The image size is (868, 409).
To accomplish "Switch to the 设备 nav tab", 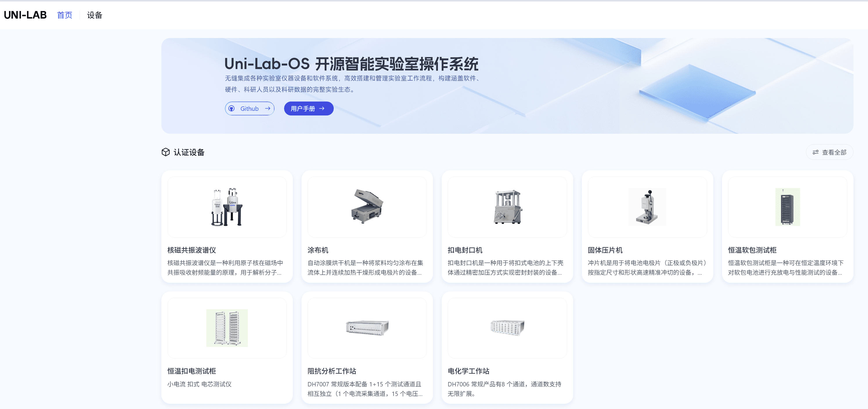I will pos(95,15).
